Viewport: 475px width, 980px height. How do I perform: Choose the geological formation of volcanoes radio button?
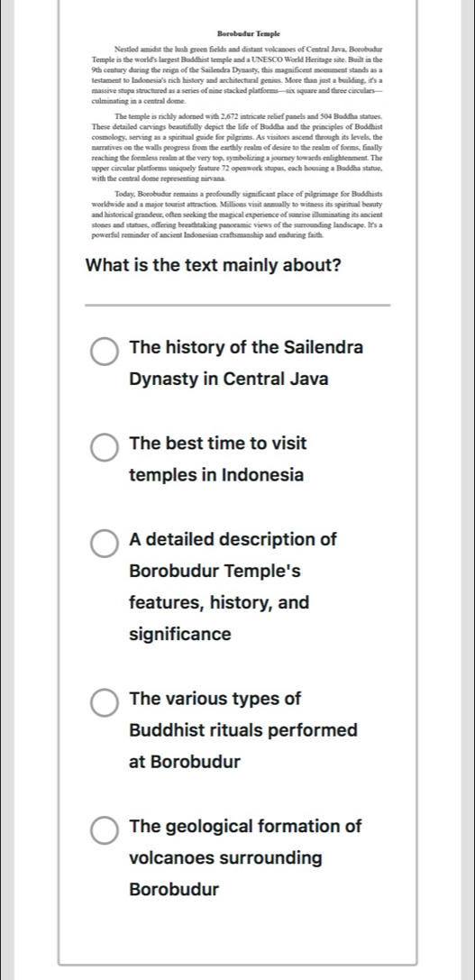(x=105, y=830)
